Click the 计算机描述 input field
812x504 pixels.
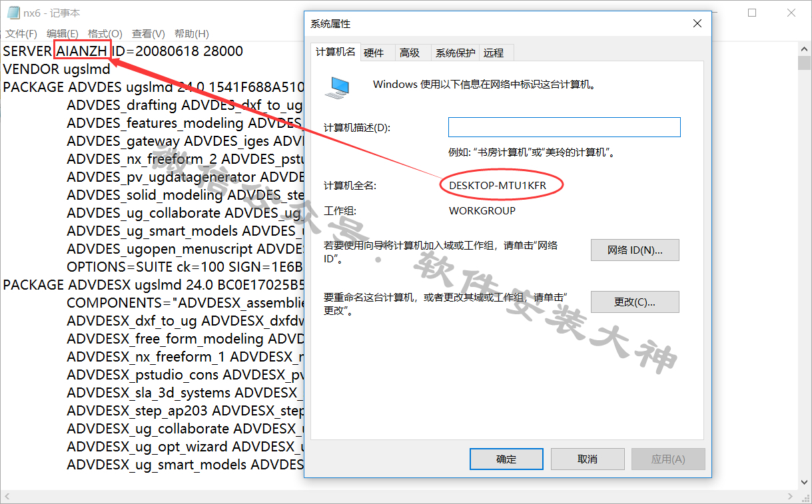pos(564,127)
